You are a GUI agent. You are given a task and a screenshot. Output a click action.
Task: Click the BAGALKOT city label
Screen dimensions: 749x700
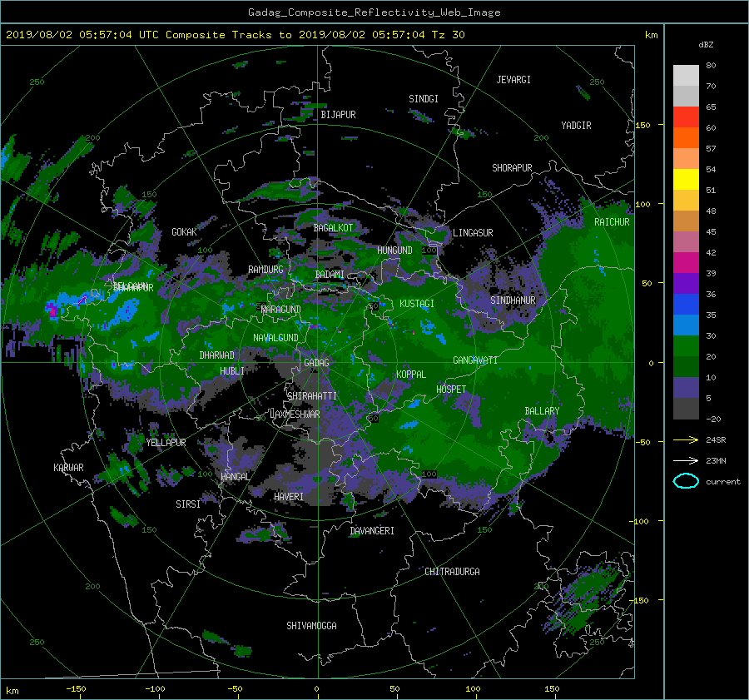tap(333, 228)
